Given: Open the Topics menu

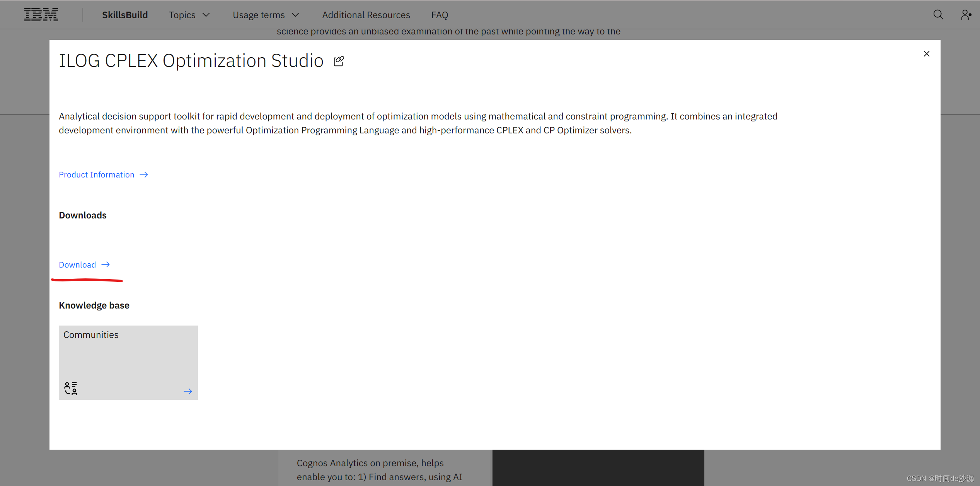Looking at the screenshot, I should 182,15.
